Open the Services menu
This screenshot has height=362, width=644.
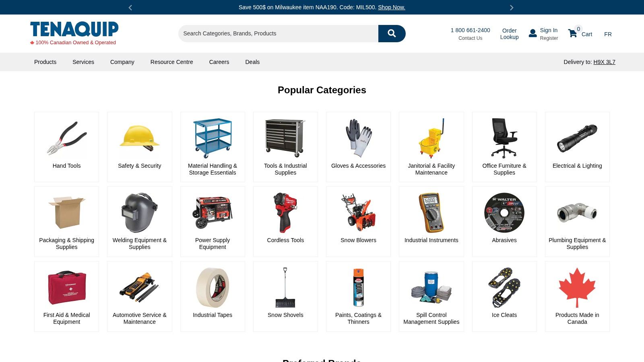pos(83,62)
